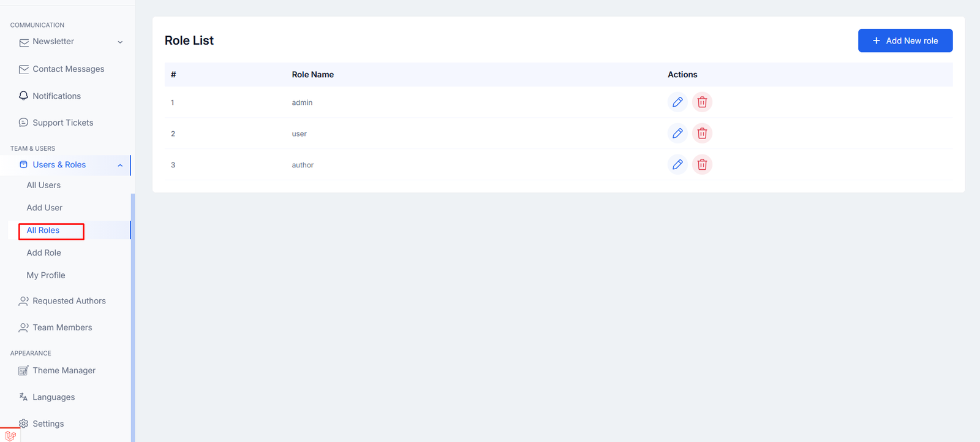Open All Users submenu item
Viewport: 980px width, 442px height.
43,185
